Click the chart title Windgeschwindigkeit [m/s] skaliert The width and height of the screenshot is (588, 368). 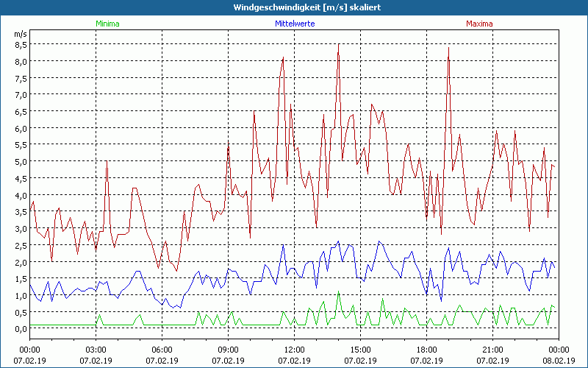tap(294, 7)
